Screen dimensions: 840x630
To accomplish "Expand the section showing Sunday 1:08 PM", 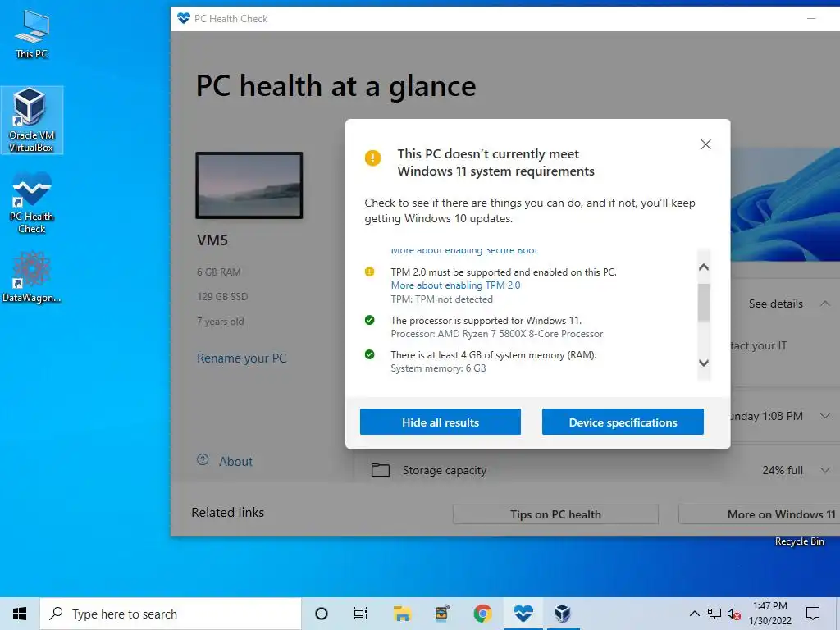I will point(825,416).
